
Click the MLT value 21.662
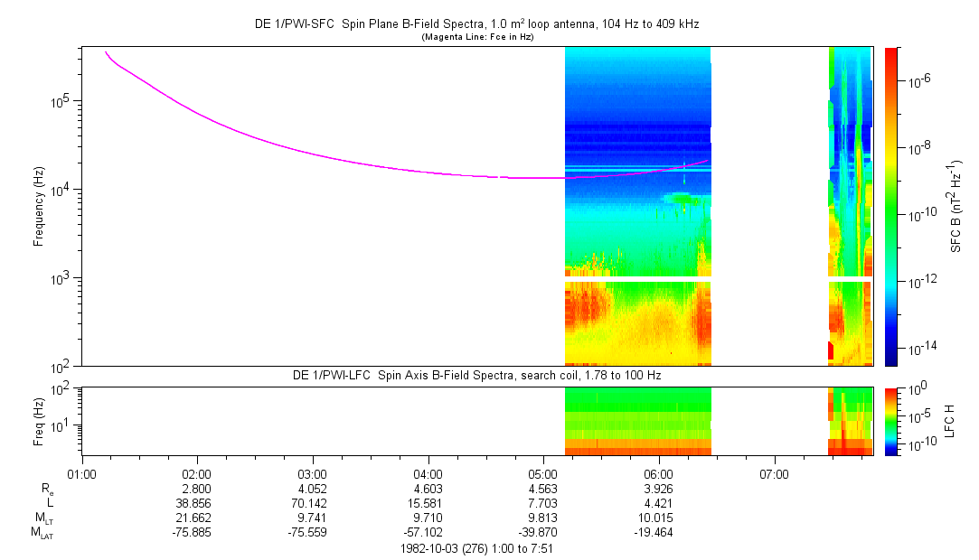click(x=197, y=518)
